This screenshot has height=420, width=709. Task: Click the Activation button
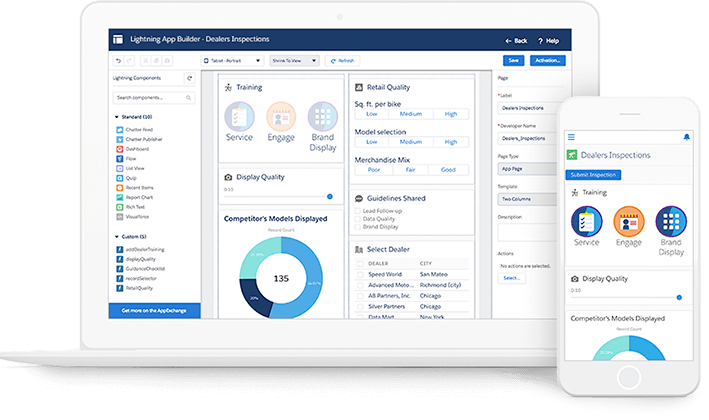[548, 61]
